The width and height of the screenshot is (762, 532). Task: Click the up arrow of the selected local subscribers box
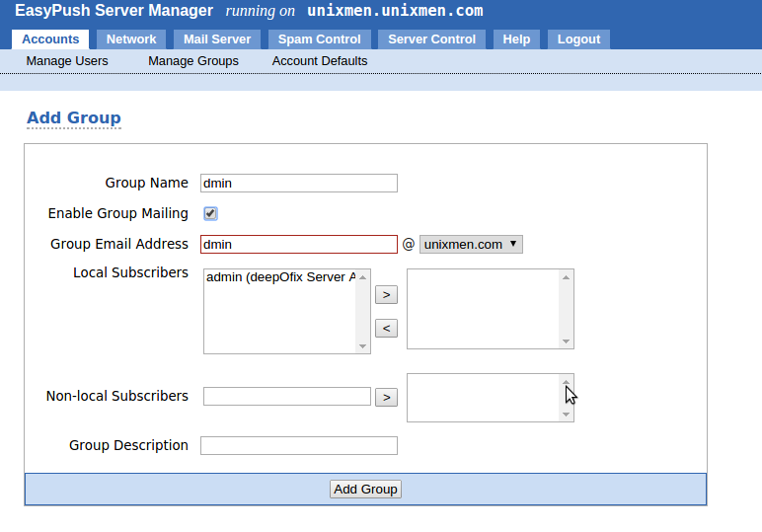566,277
